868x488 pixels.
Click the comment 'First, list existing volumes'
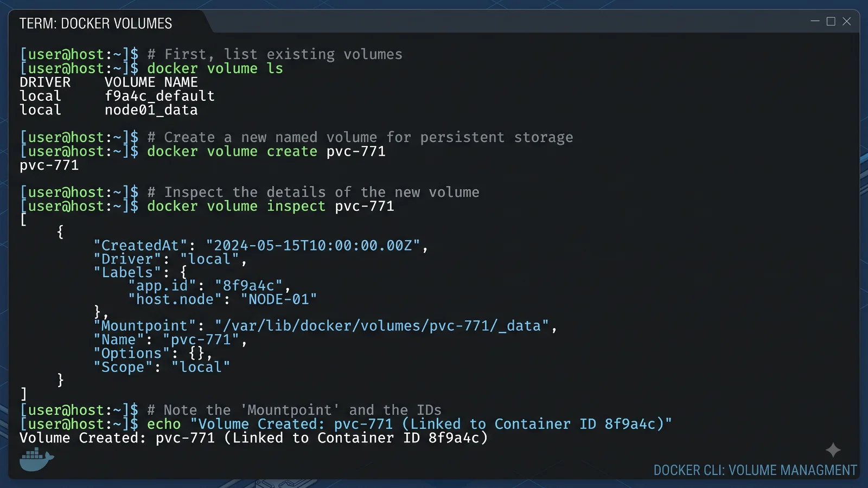pos(275,54)
